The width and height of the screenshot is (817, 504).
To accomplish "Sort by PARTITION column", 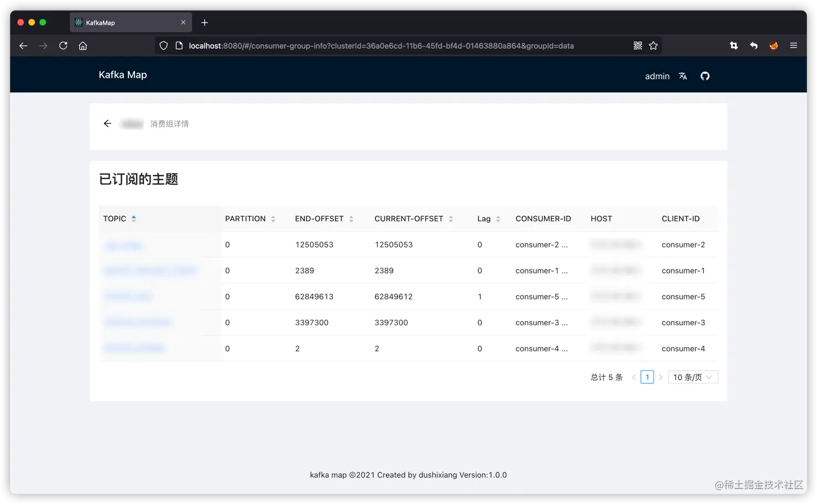I will [273, 219].
